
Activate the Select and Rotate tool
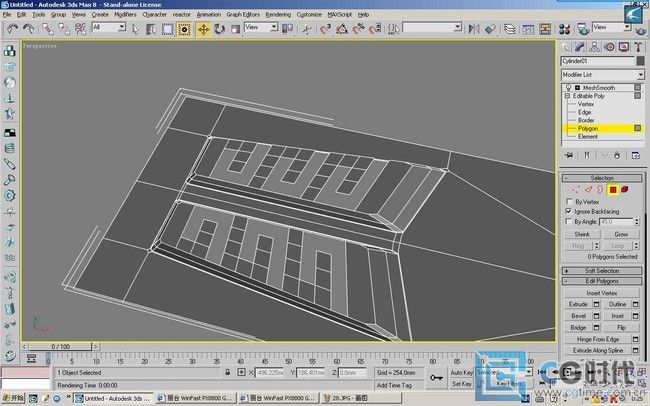(x=219, y=29)
